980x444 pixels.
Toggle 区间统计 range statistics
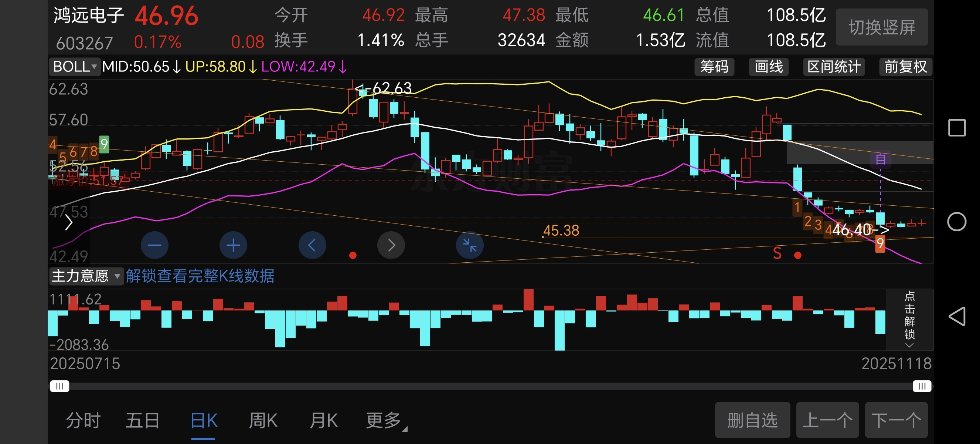[x=834, y=67]
